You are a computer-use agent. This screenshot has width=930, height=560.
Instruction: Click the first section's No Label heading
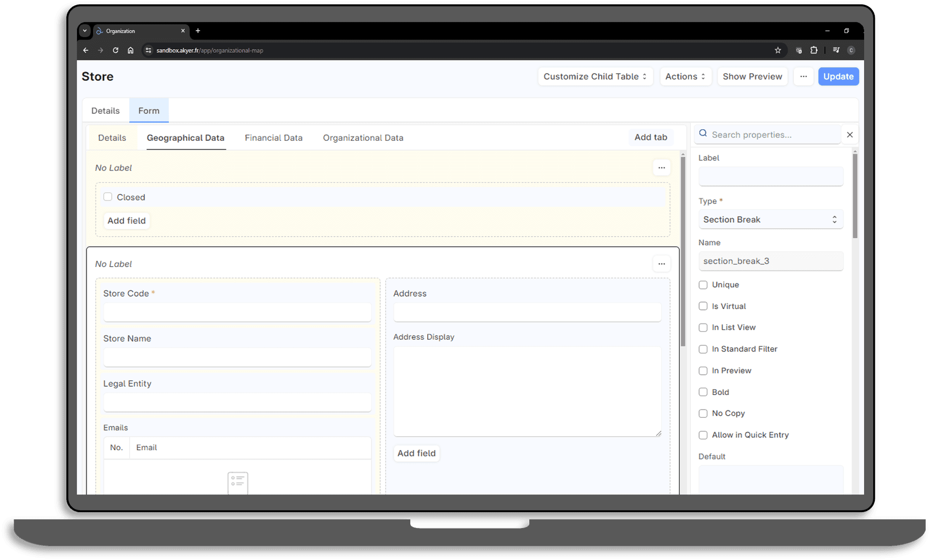click(x=113, y=168)
